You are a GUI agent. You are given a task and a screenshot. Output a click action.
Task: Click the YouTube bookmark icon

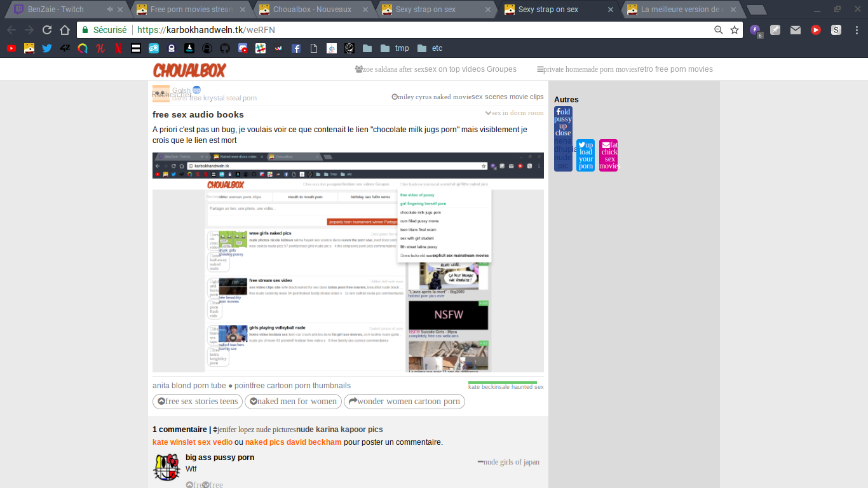[11, 48]
